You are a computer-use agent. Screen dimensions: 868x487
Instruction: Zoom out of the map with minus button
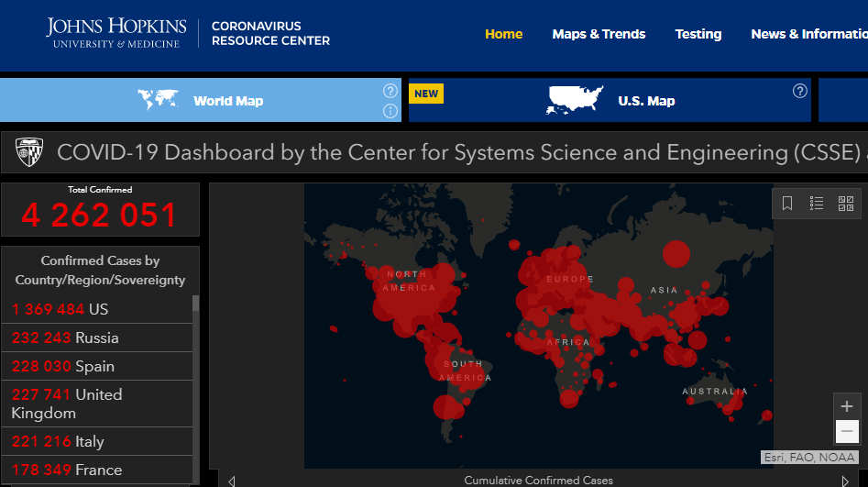847,431
